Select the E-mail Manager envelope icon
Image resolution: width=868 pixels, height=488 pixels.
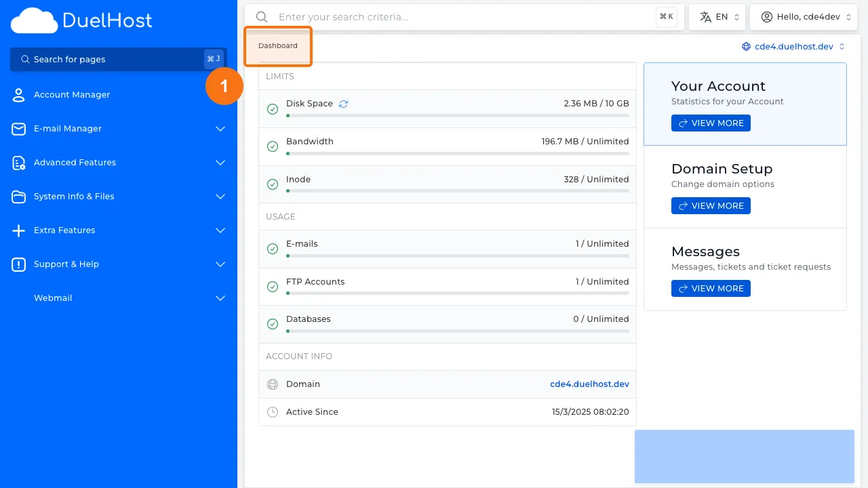tap(18, 129)
